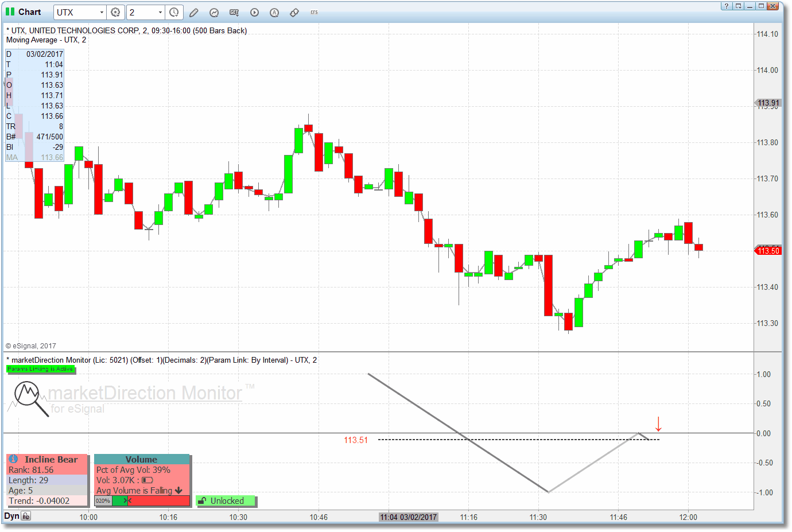Open the studies chart-line icon
Screen dimensions: 792x532
pos(214,12)
